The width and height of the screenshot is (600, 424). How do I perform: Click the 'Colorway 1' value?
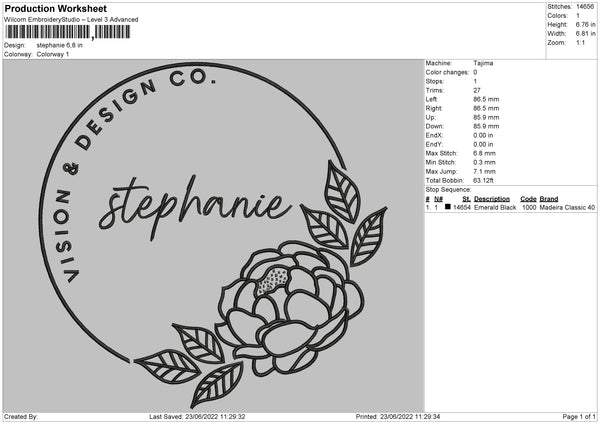[53, 54]
